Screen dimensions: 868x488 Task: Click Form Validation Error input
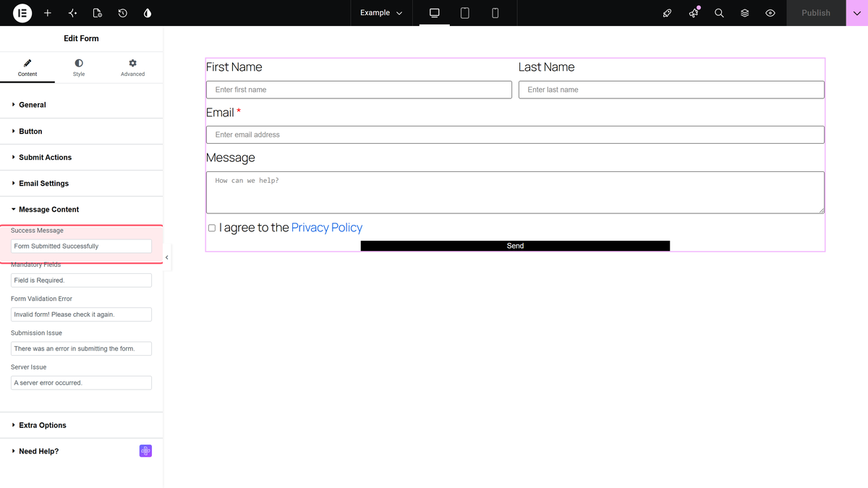pos(82,314)
